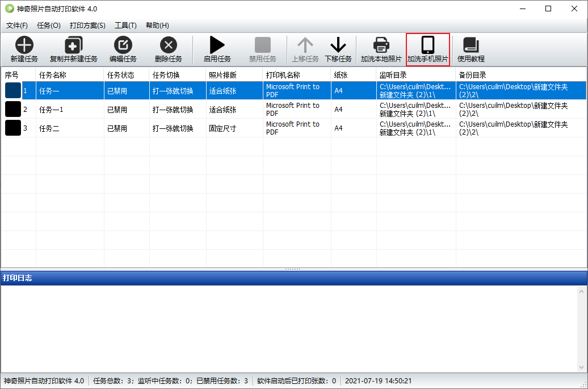Click Copy and Create Task (复制并新建任务) icon
This screenshot has width=588, height=389.
pyautogui.click(x=74, y=45)
